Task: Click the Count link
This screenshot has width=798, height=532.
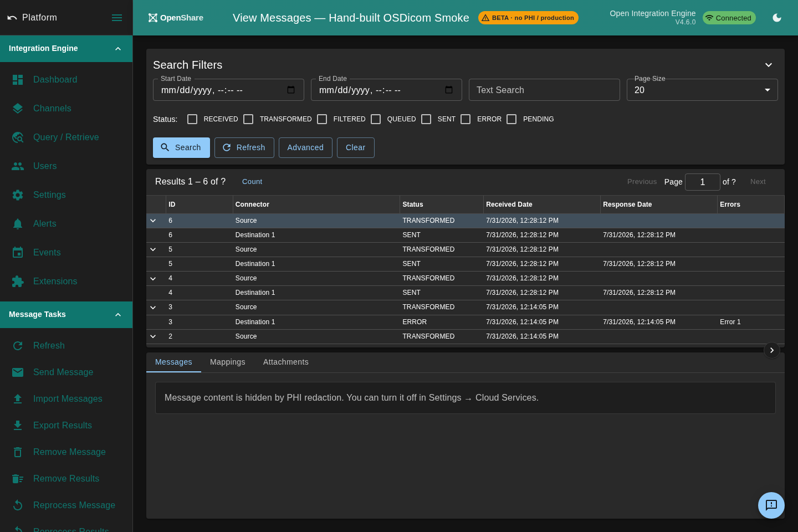Action: 252,182
